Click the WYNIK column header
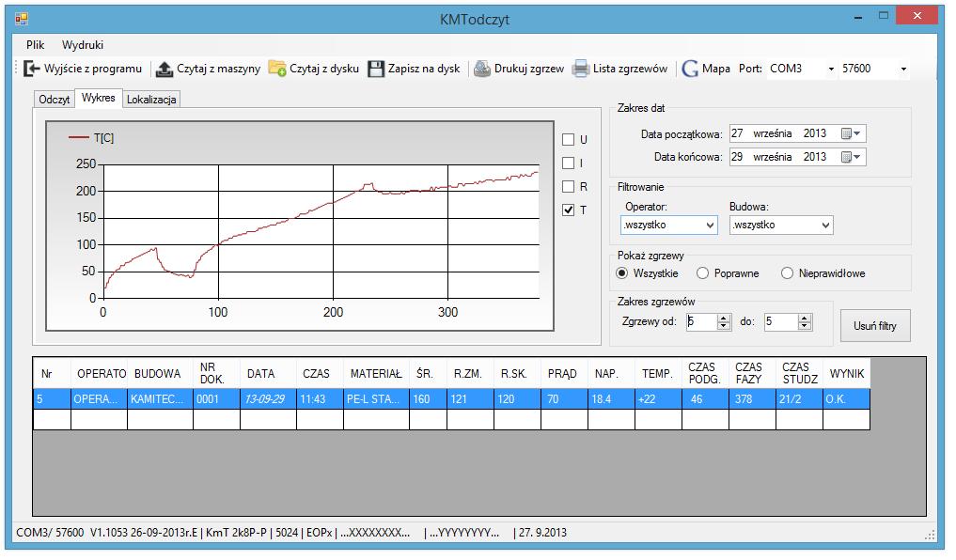Image resolution: width=956 pixels, height=560 pixels. coord(846,374)
